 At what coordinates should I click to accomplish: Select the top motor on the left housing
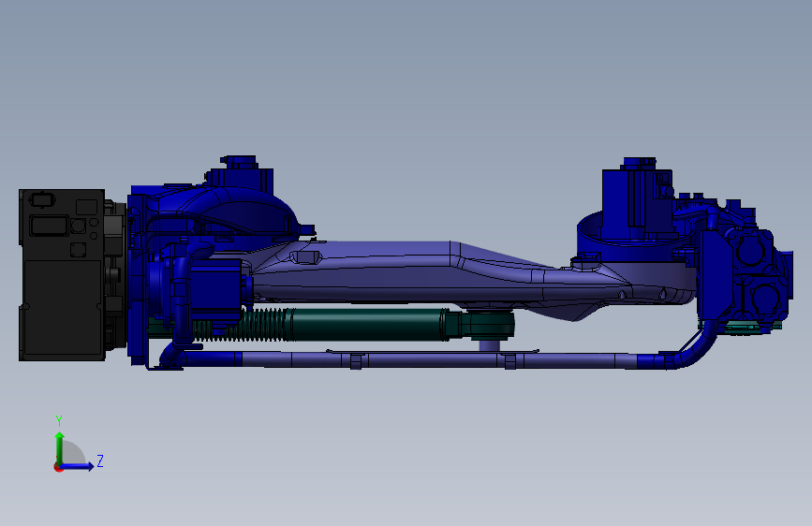(x=240, y=172)
